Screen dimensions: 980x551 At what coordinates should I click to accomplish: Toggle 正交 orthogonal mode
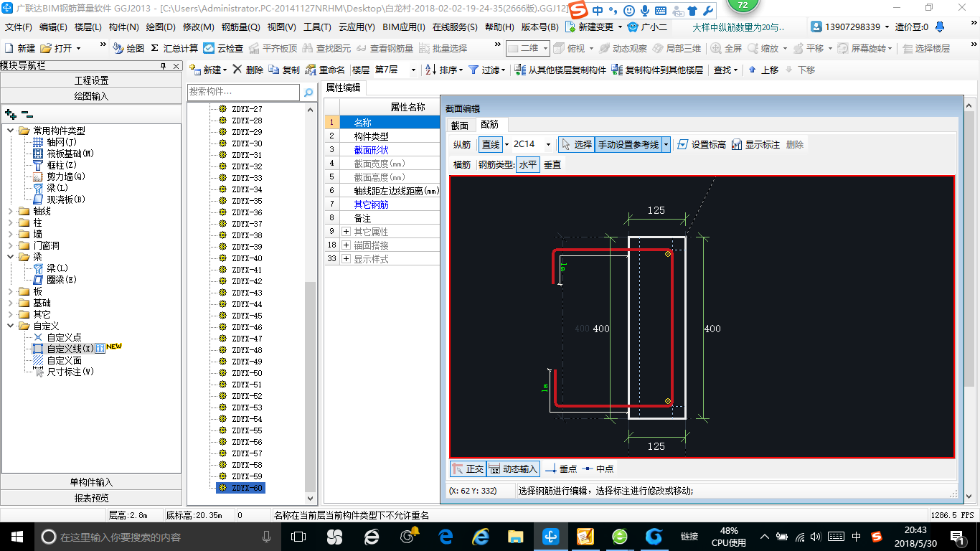click(468, 468)
